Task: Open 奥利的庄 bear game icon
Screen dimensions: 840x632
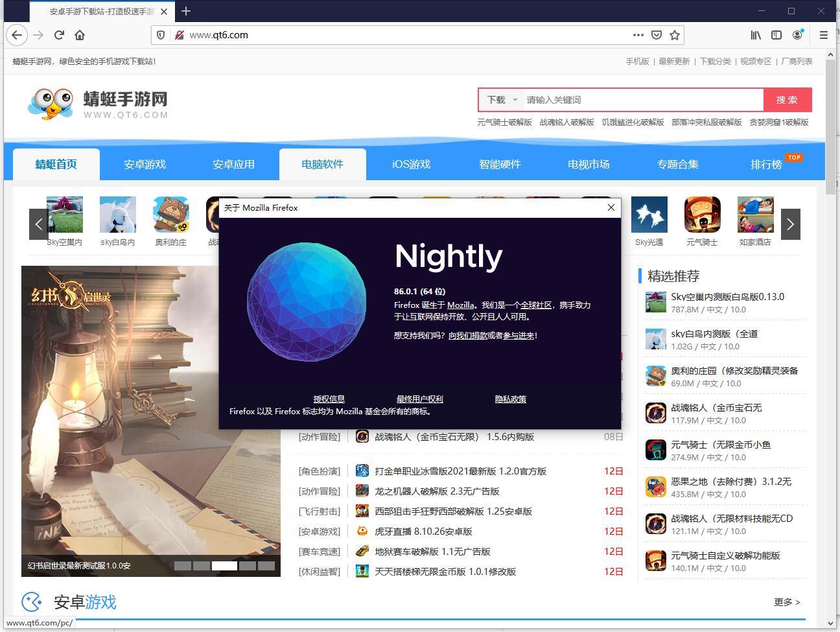Action: (x=171, y=215)
